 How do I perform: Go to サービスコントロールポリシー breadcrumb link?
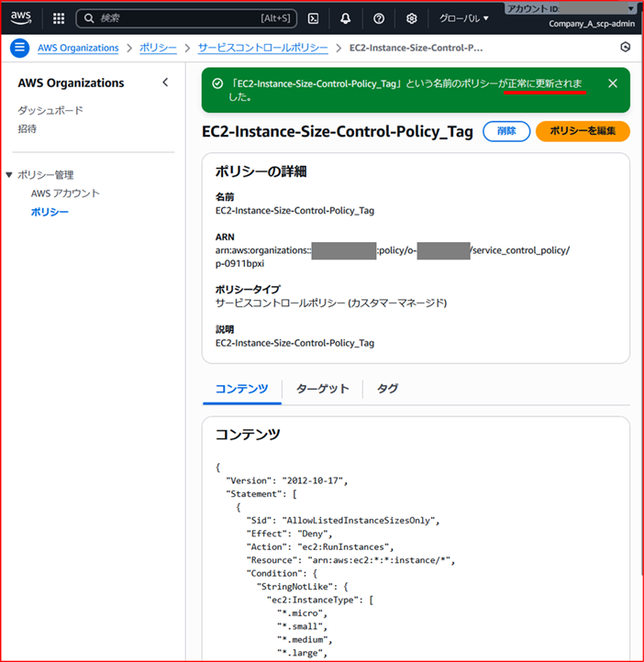[x=262, y=48]
